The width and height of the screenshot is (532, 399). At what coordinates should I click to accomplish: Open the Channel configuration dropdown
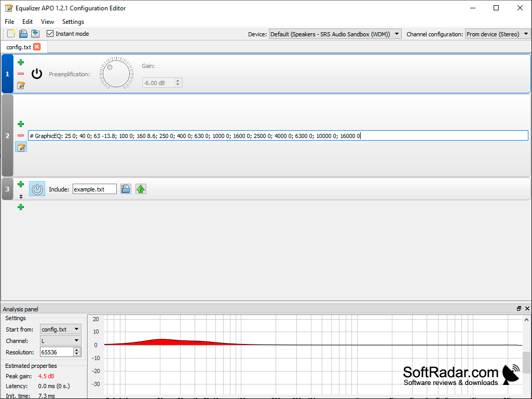pyautogui.click(x=497, y=34)
